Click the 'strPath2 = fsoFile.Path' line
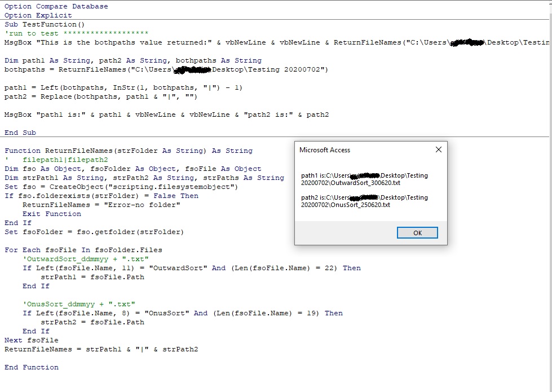The height and width of the screenshot is (392, 552). (92, 322)
